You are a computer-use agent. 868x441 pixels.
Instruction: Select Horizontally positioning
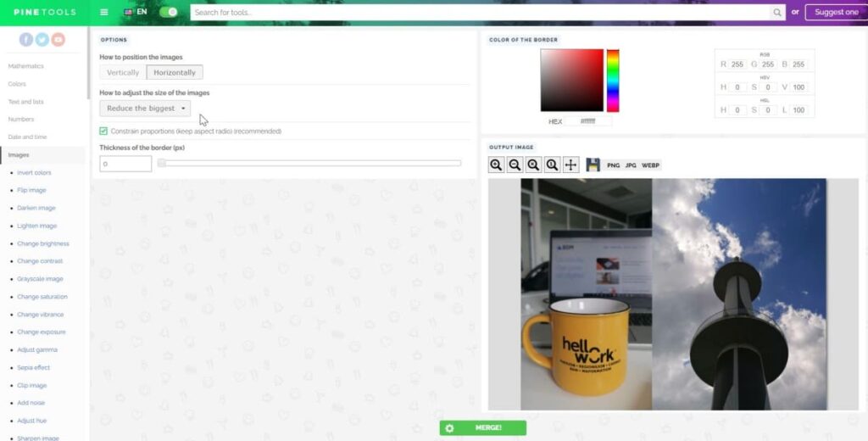175,73
